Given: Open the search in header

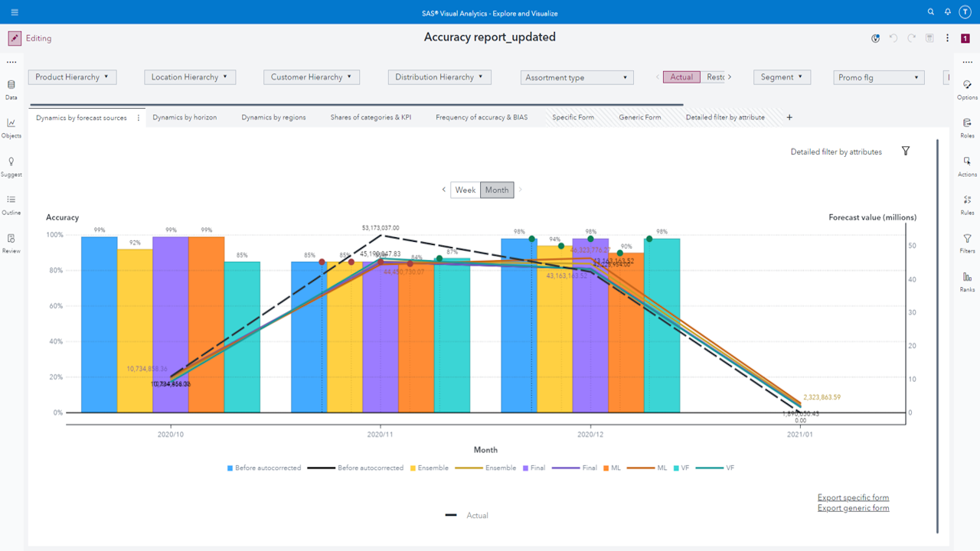Looking at the screenshot, I should [931, 12].
